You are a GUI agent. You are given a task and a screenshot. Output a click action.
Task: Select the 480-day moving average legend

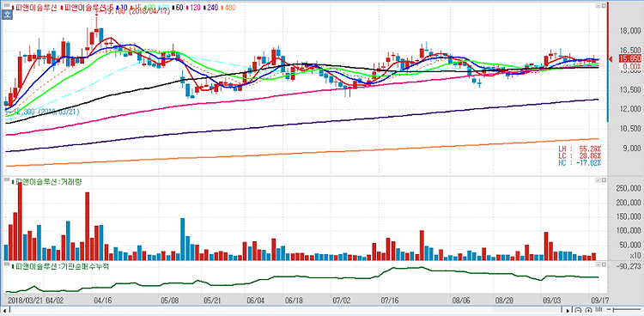tap(228, 8)
